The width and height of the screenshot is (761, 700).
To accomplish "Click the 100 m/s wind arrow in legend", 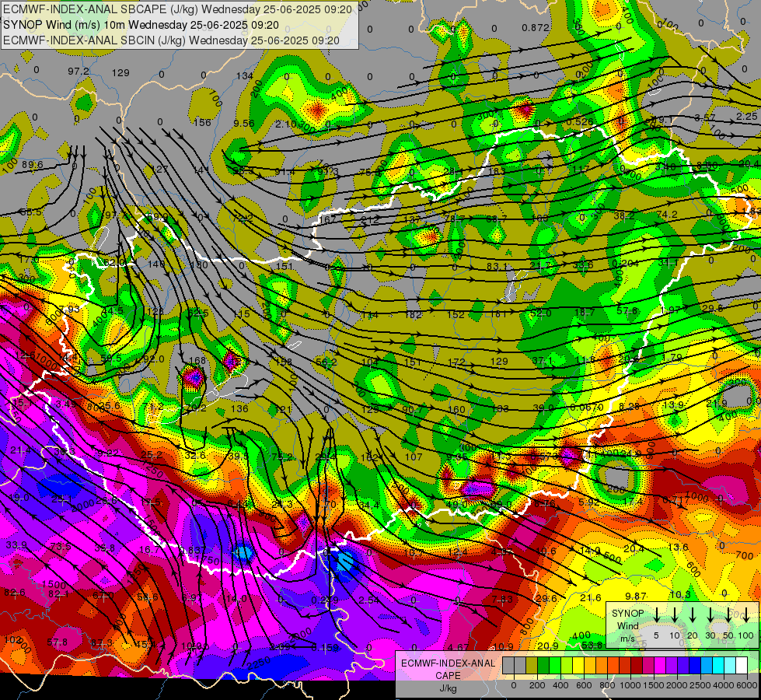I will (x=746, y=615).
